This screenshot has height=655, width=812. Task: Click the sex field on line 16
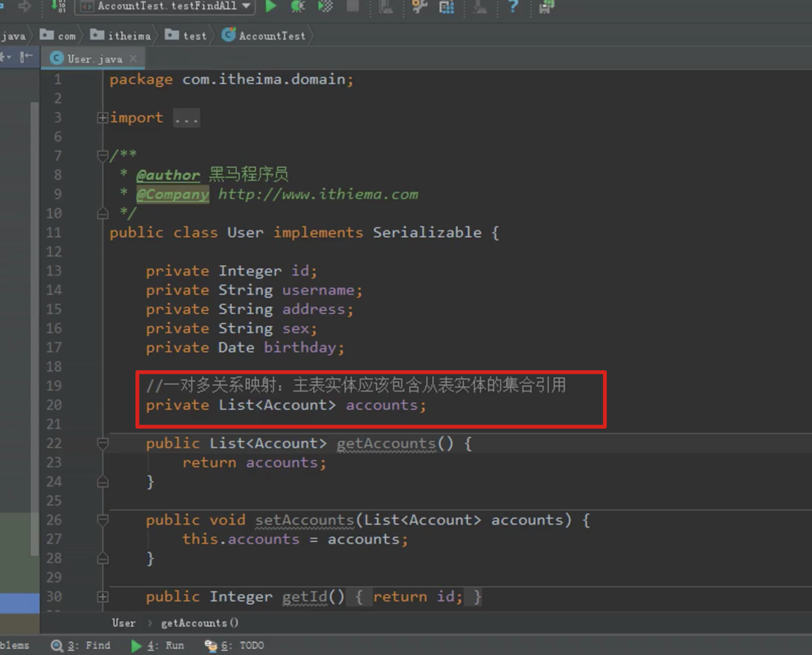point(296,328)
